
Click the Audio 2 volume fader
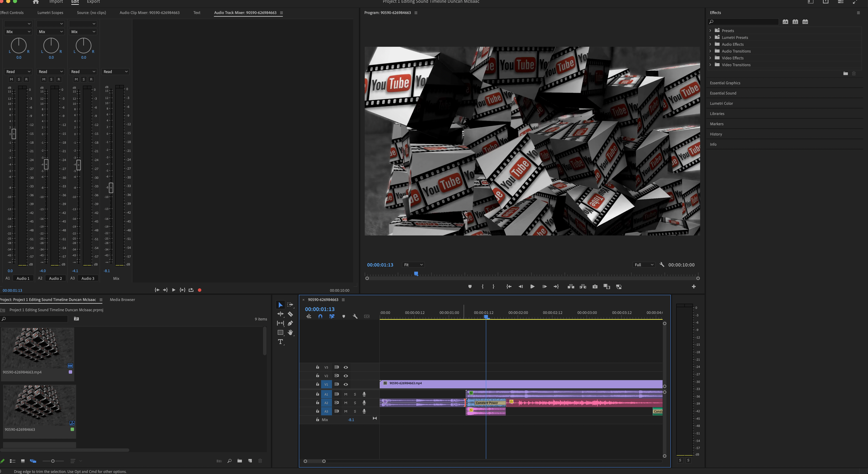pyautogui.click(x=46, y=164)
